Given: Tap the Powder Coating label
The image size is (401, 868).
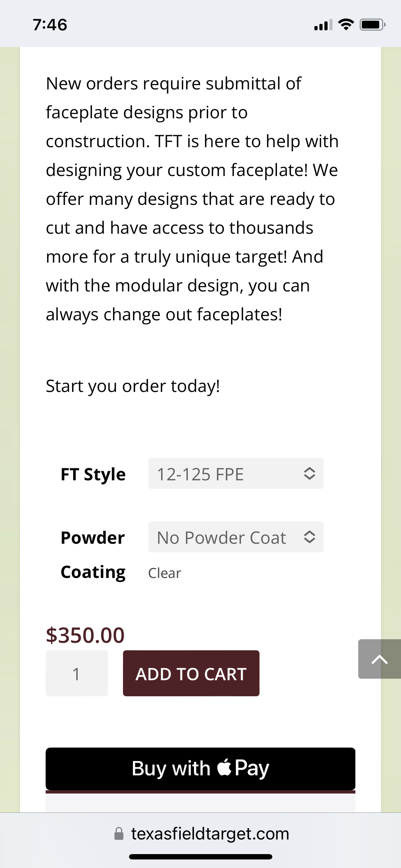Looking at the screenshot, I should coord(93,554).
